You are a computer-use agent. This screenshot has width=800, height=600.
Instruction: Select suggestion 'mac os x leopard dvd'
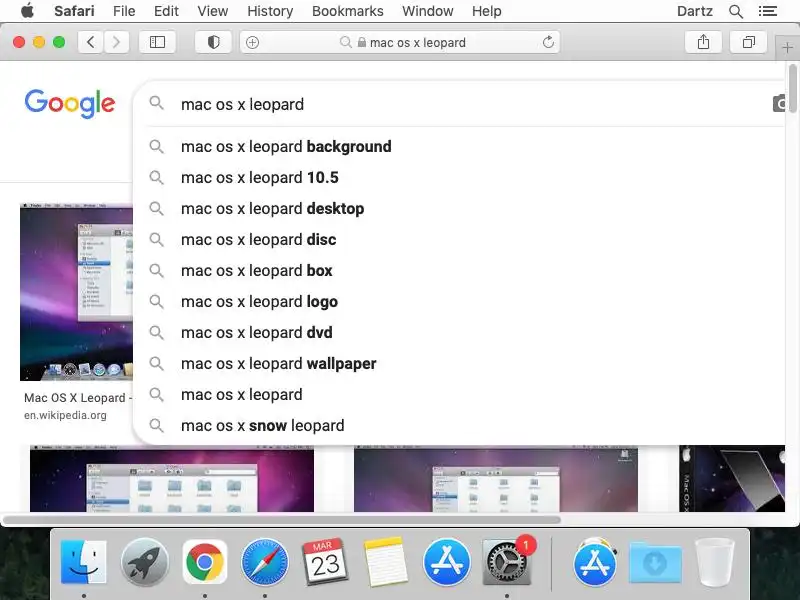tap(459, 333)
